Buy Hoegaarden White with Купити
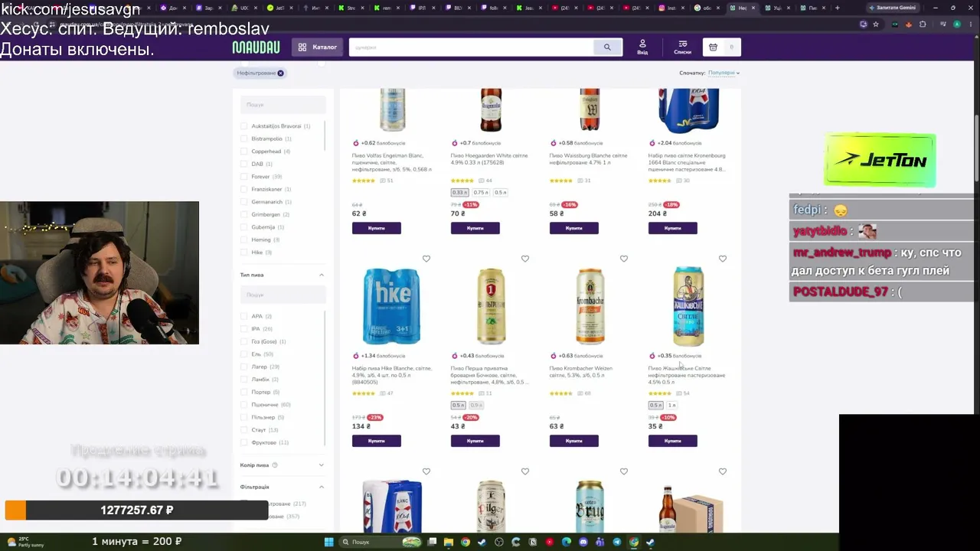 pyautogui.click(x=475, y=228)
